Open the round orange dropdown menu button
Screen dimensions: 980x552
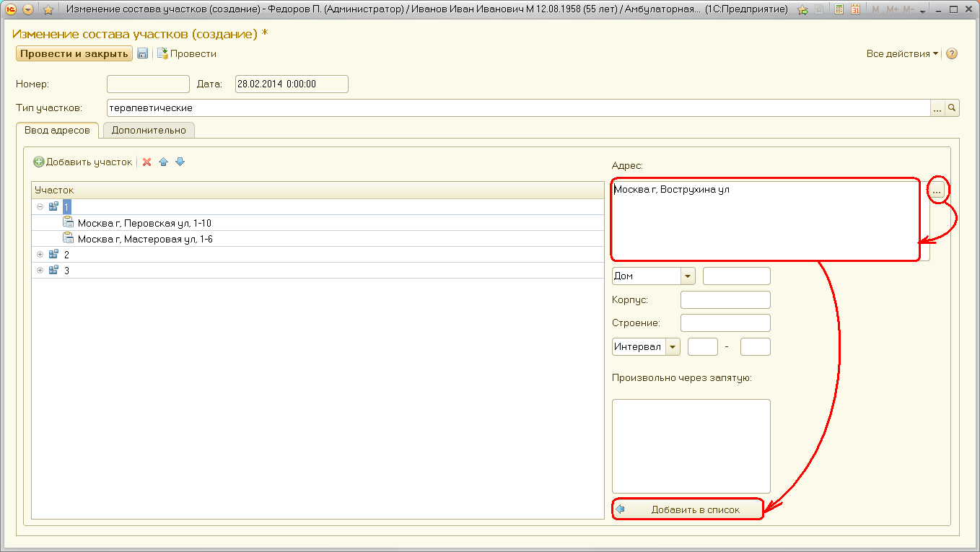tap(28, 10)
